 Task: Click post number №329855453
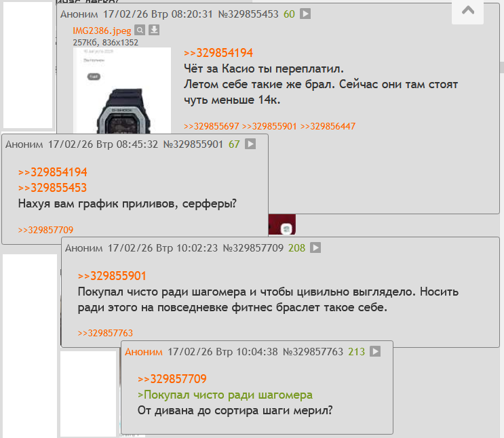[x=248, y=14]
